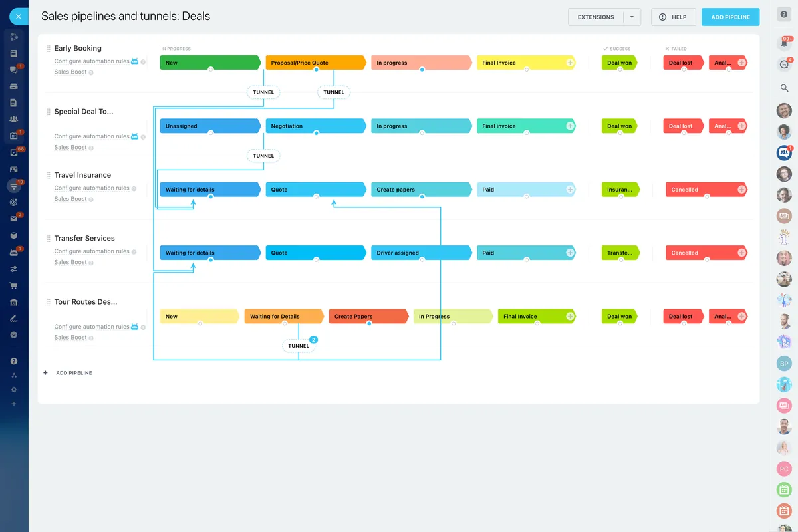The height and width of the screenshot is (532, 798).
Task: Open the mail envelope icon in left sidebar
Action: 13,219
